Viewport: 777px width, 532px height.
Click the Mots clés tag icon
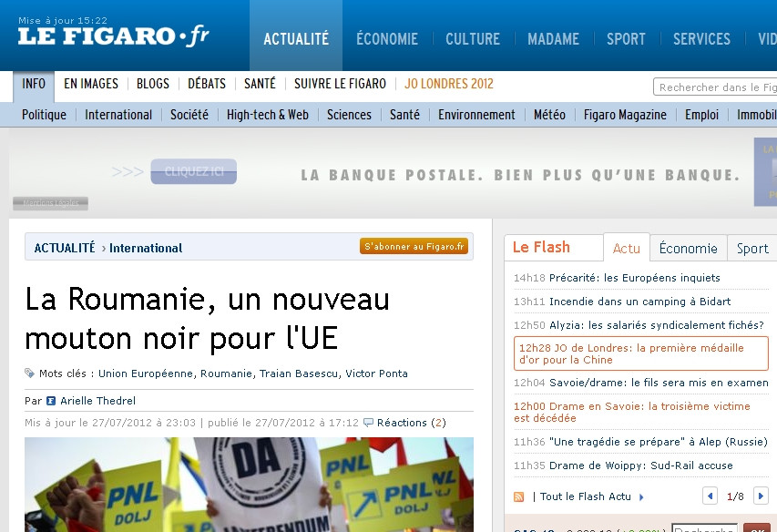click(30, 373)
